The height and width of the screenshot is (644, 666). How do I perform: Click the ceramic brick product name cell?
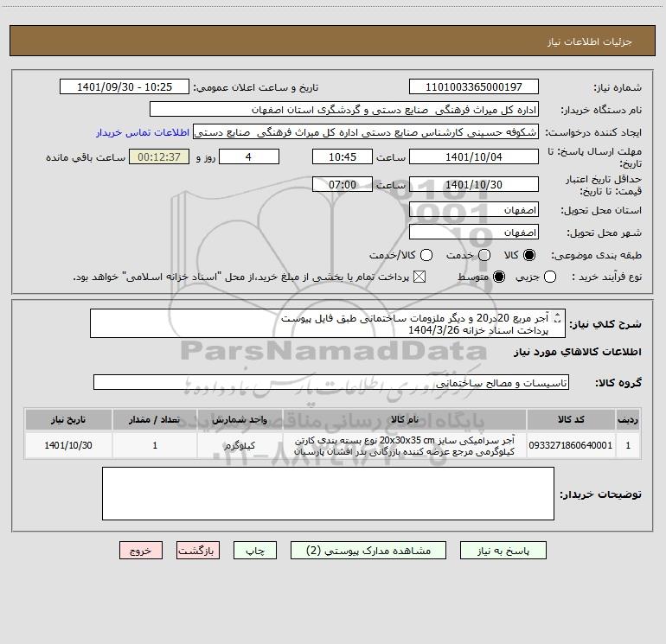coord(405,445)
